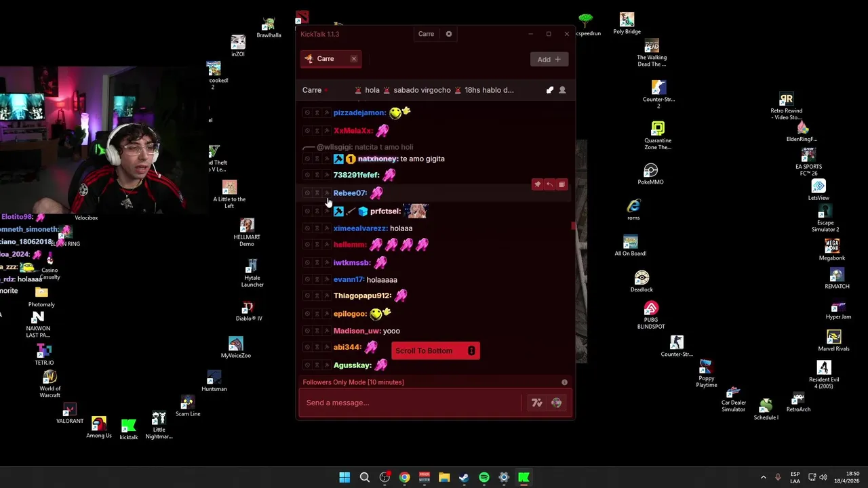Image resolution: width=868 pixels, height=488 pixels.
Task: Open prfctsel's emote image
Action: [415, 211]
